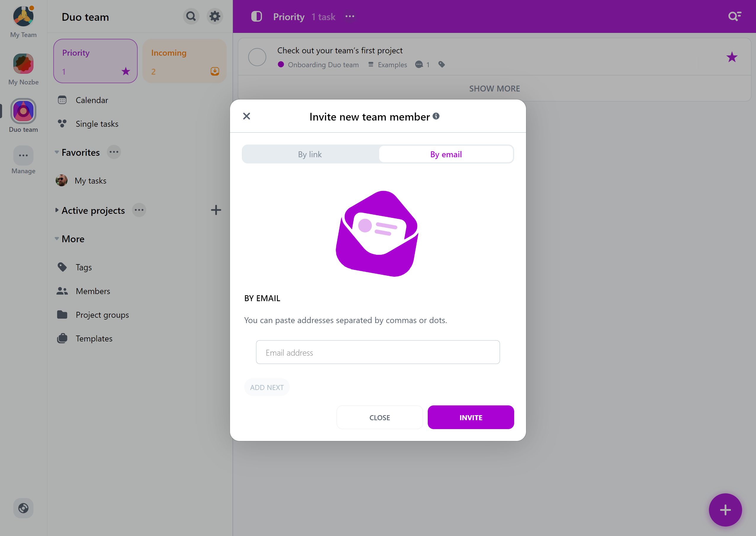Image resolution: width=756 pixels, height=536 pixels.
Task: Click the email address input field
Action: point(378,352)
